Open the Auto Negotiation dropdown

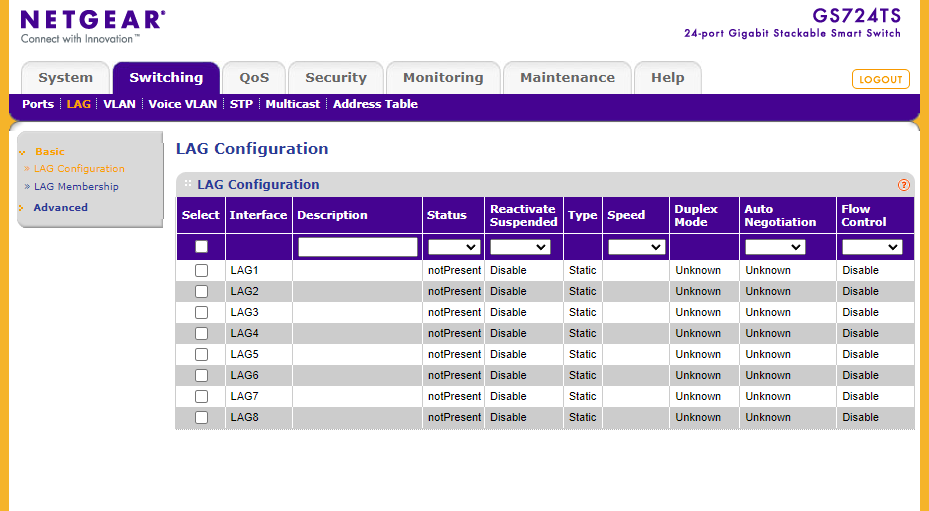(775, 247)
